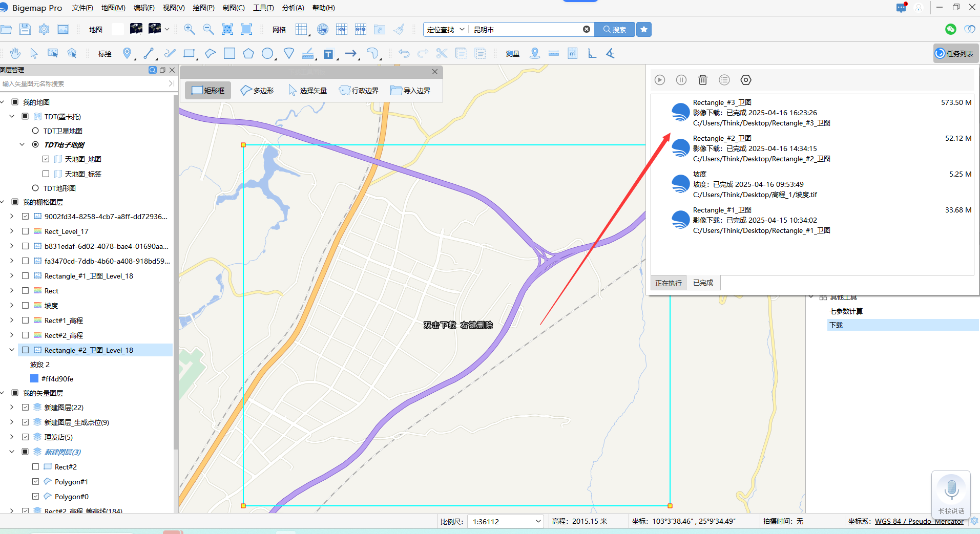The image size is (980, 534).
Task: Click the start play icon in task panel
Action: pyautogui.click(x=660, y=80)
